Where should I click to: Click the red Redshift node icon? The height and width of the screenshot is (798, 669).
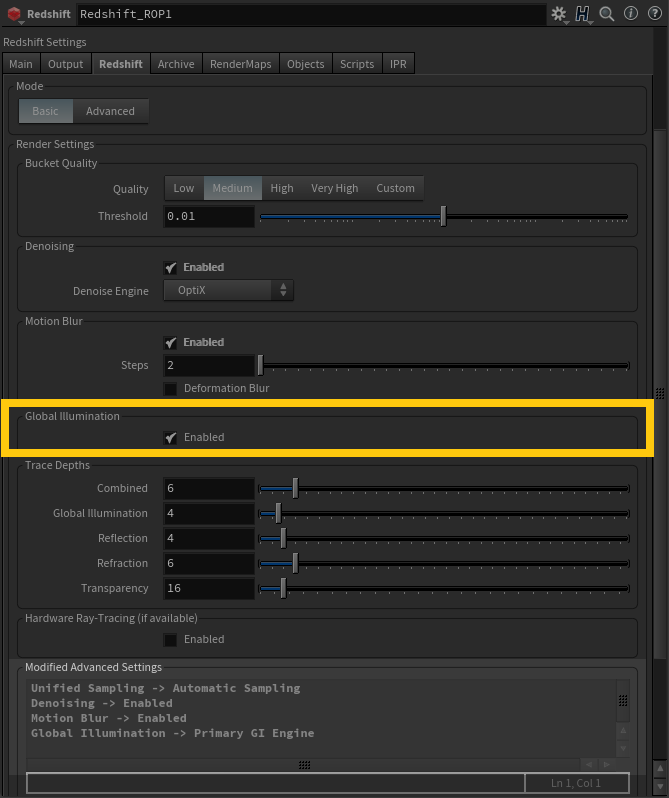pyautogui.click(x=14, y=15)
